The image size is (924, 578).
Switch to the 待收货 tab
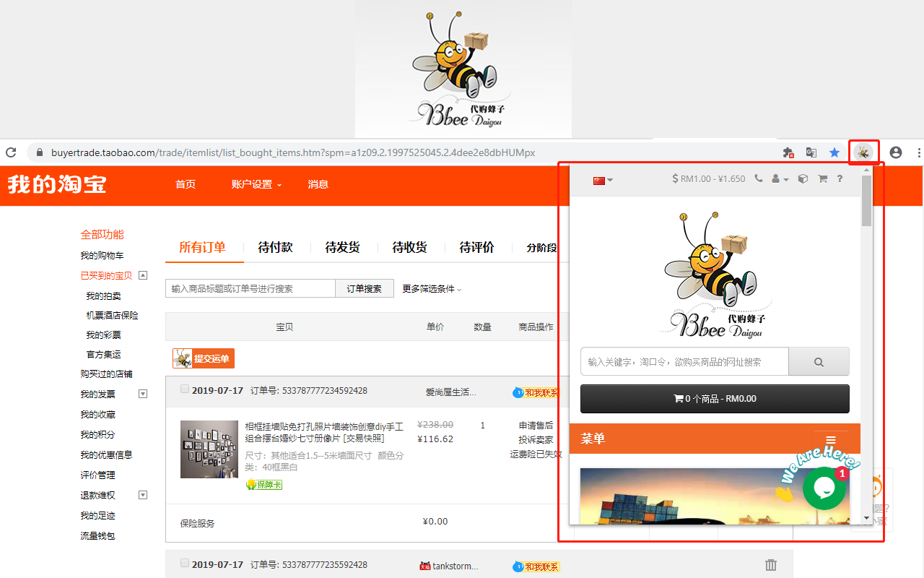410,247
